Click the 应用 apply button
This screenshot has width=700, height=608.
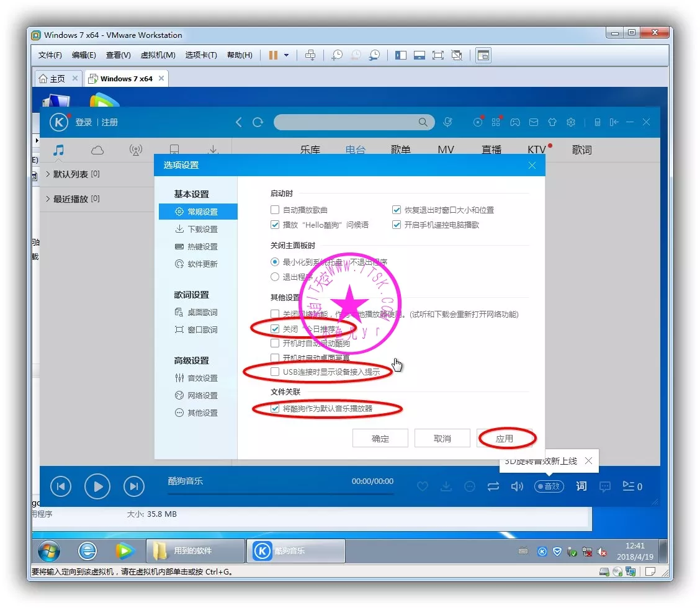click(x=505, y=439)
